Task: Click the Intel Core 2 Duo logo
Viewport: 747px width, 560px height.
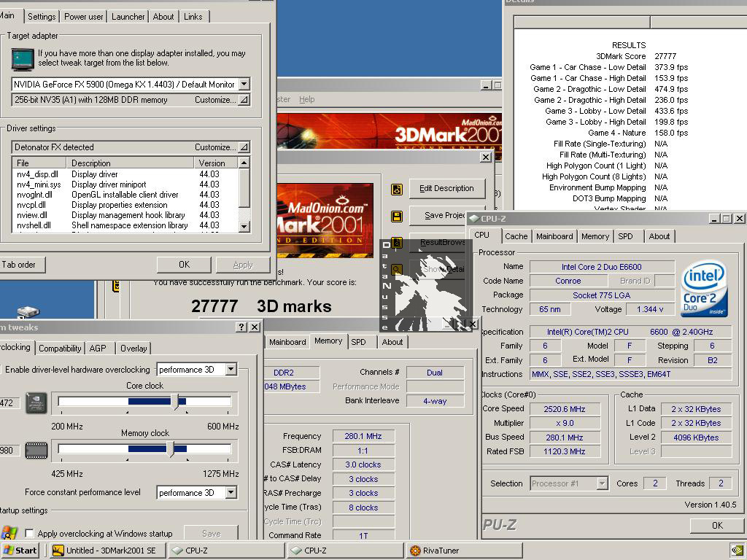Action: [x=704, y=288]
